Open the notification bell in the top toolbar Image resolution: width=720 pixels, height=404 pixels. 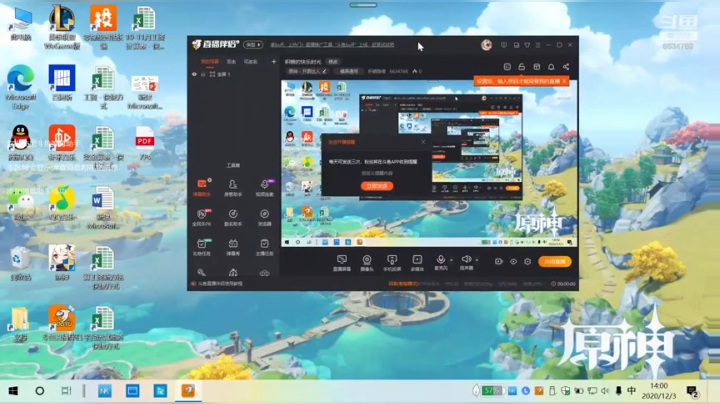(551, 67)
